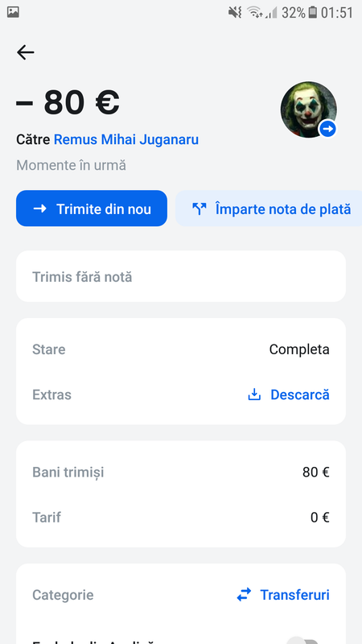Tap the Stare Completa status row
Image resolution: width=362 pixels, height=644 pixels.
tap(180, 349)
